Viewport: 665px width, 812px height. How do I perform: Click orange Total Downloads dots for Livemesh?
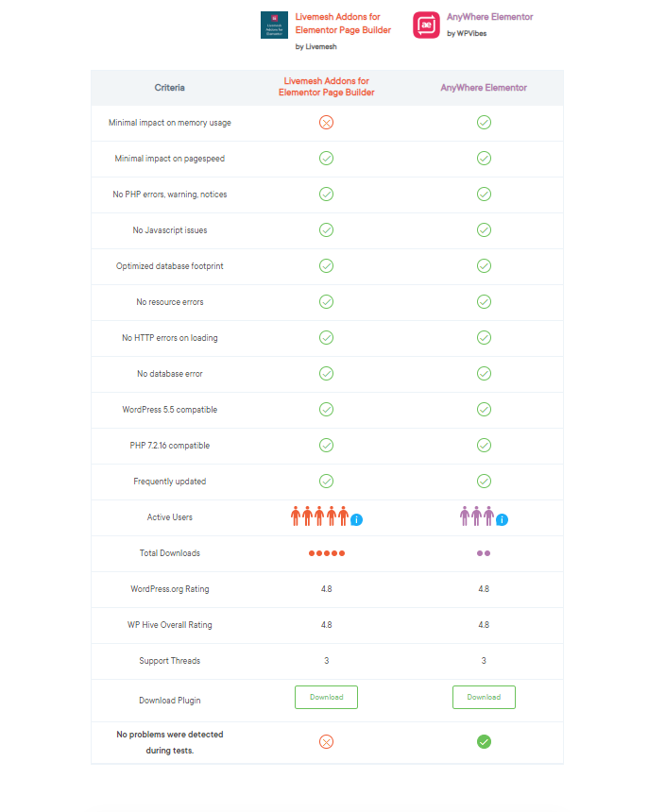[327, 553]
